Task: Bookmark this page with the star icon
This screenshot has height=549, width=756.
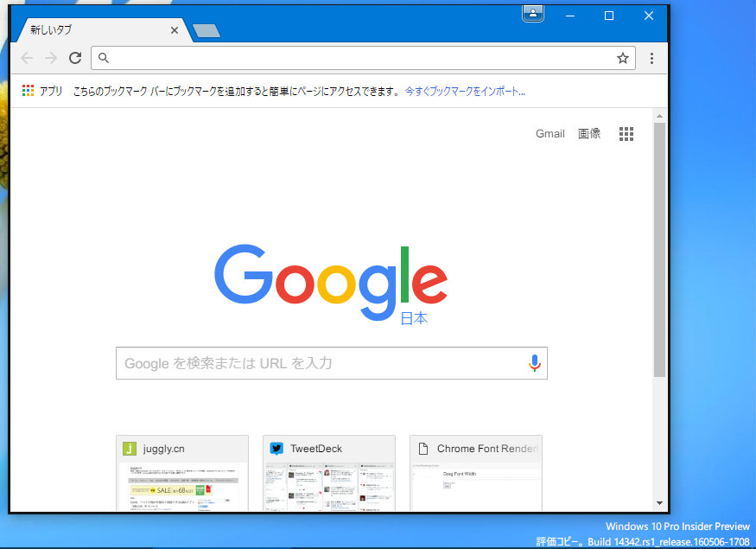Action: coord(622,59)
